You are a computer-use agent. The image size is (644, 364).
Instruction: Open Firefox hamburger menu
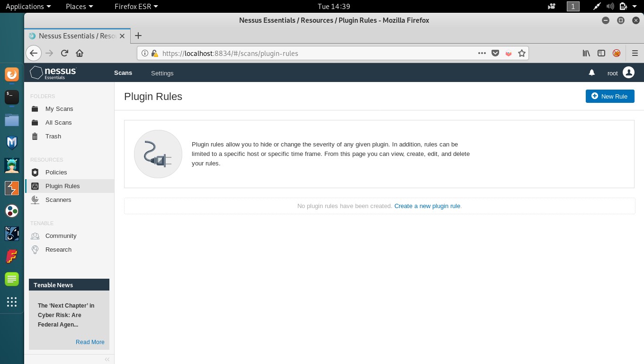(635, 53)
